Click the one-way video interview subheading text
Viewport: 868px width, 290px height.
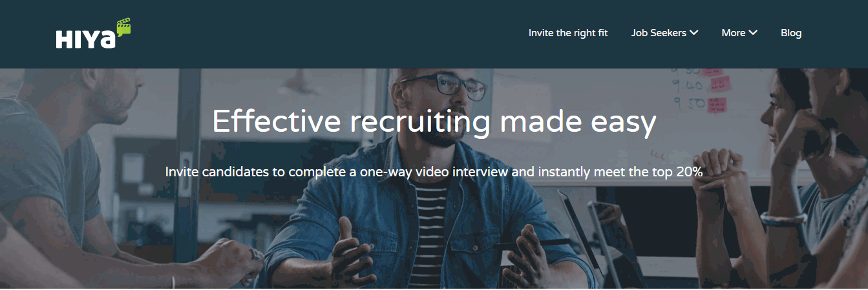click(x=434, y=172)
